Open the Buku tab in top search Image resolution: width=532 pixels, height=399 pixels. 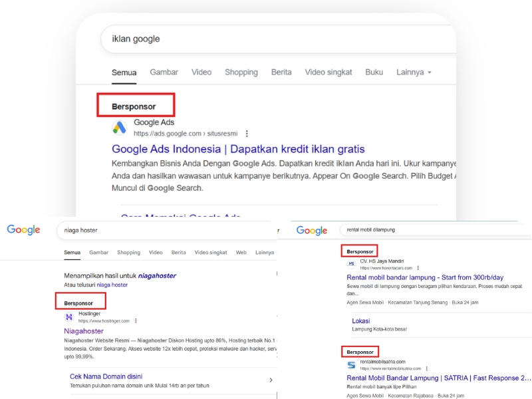(x=374, y=72)
